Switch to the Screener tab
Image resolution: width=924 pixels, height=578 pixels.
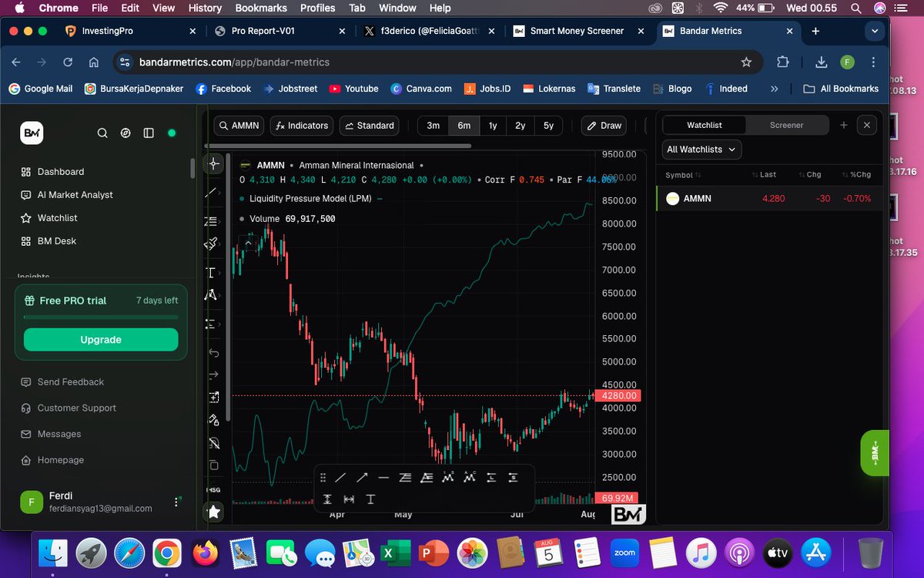pyautogui.click(x=787, y=125)
